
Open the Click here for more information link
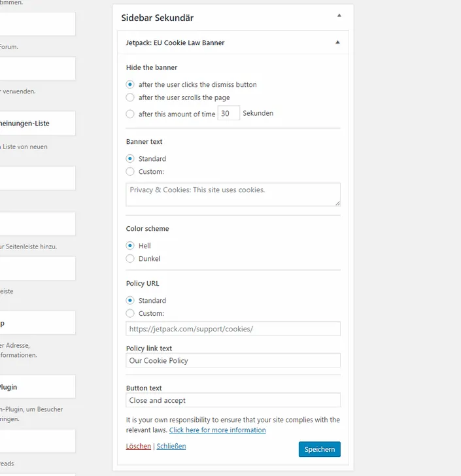point(218,430)
